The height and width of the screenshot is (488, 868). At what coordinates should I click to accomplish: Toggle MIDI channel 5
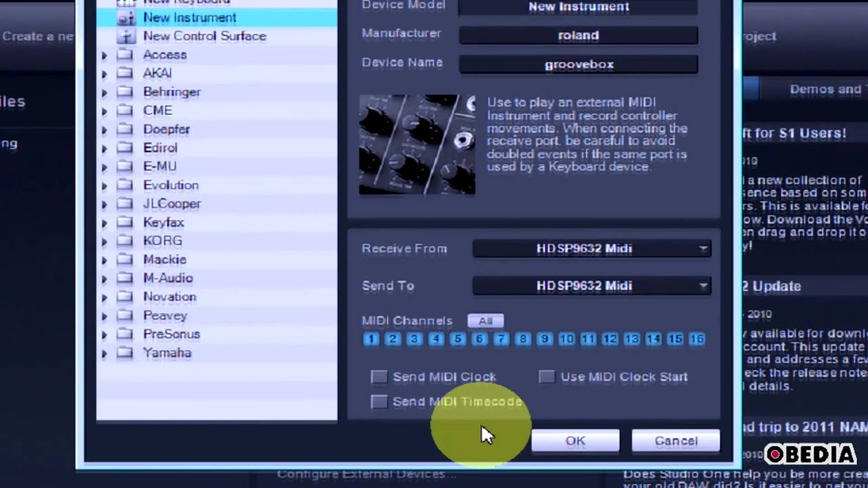458,339
